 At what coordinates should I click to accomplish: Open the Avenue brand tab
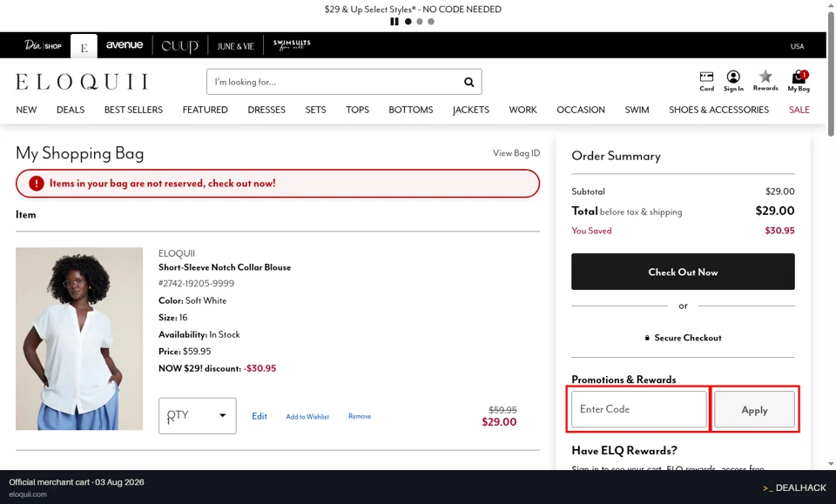[125, 45]
